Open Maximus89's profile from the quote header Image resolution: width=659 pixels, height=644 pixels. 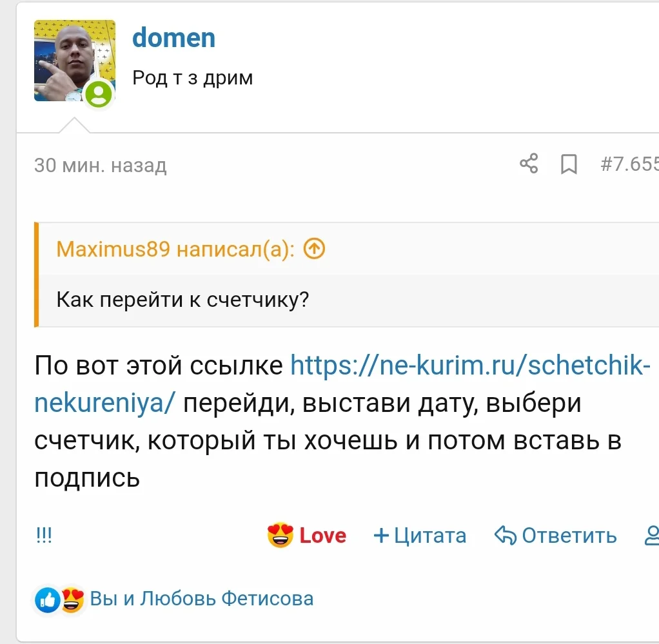click(x=115, y=249)
